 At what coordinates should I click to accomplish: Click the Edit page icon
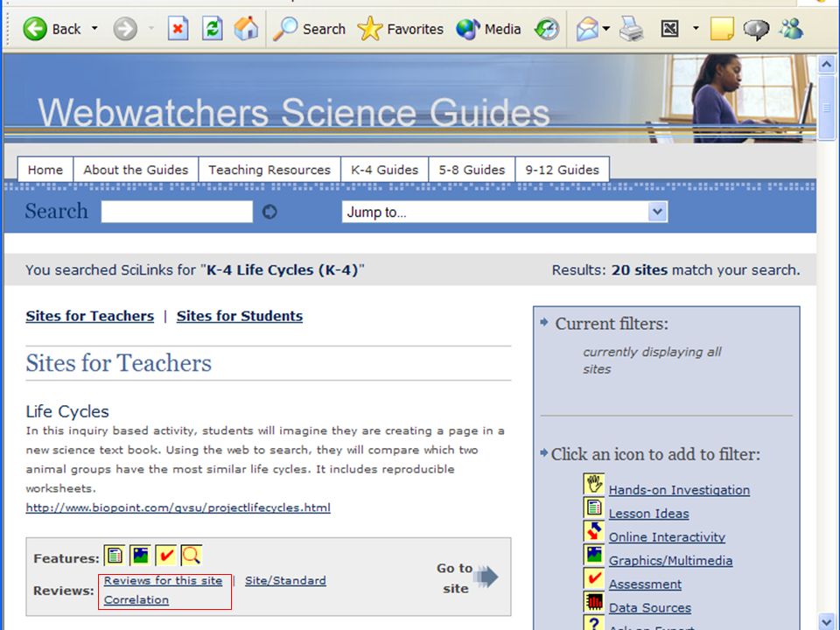coord(669,28)
